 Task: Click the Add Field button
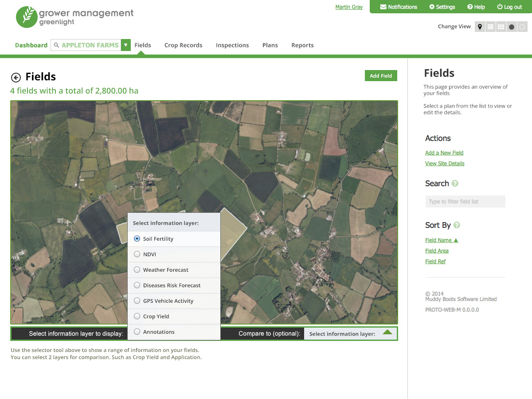(x=381, y=75)
